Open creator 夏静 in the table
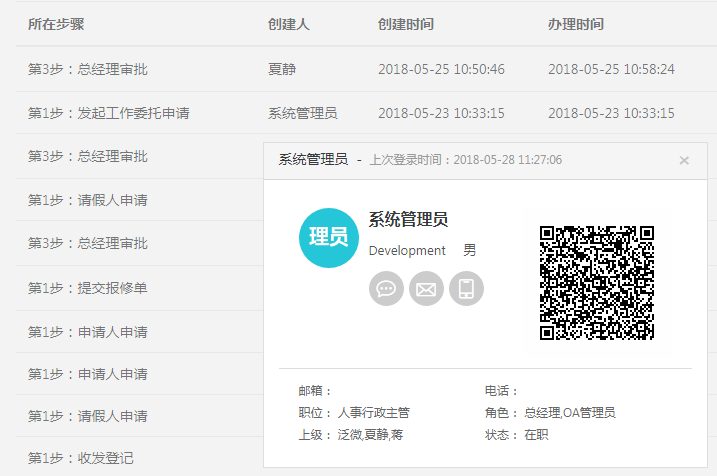The height and width of the screenshot is (476, 717). point(282,69)
